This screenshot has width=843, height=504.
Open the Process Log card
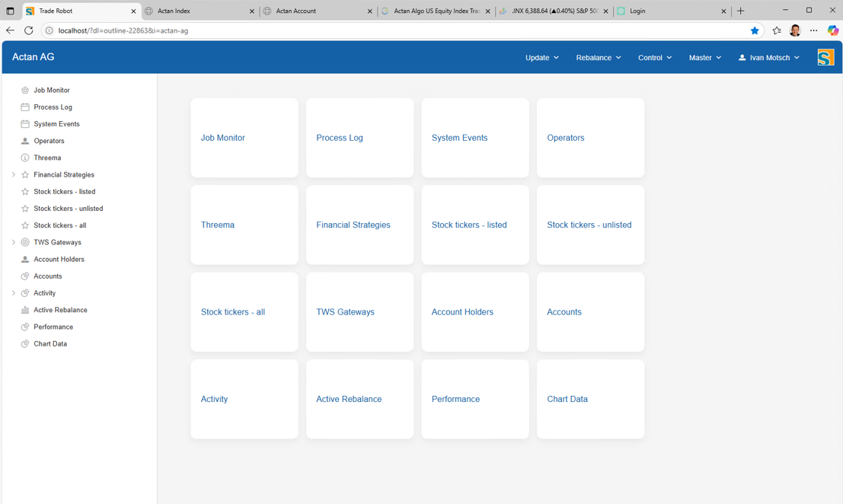359,138
